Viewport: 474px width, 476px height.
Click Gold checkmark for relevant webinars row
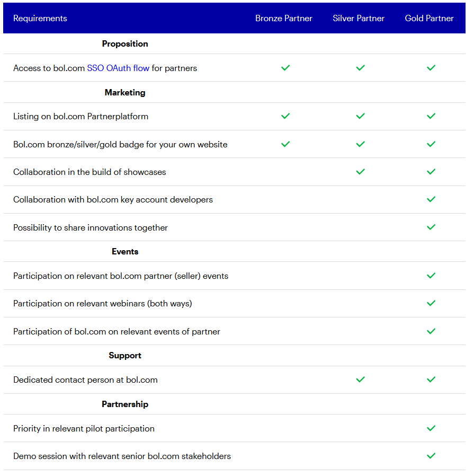[431, 303]
